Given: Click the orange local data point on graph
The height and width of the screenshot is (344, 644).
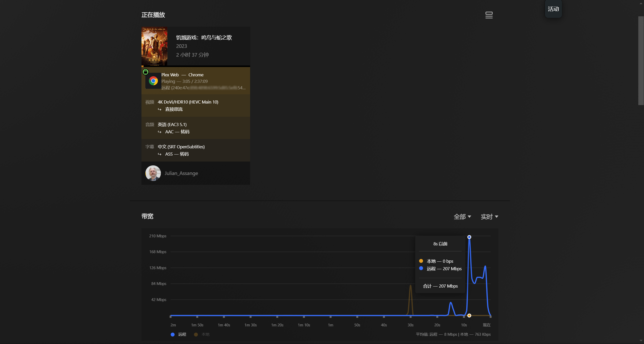Looking at the screenshot, I should (469, 316).
